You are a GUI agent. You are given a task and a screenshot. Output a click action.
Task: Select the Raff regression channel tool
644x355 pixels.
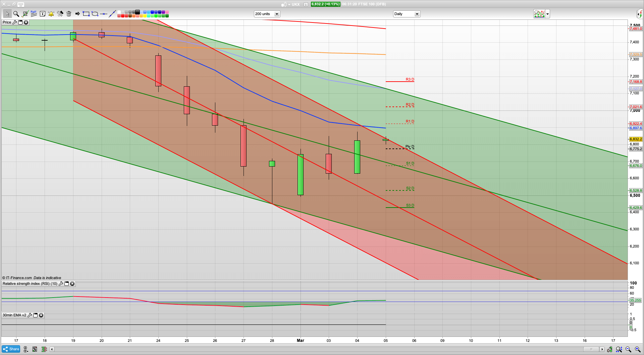pyautogui.click(x=34, y=14)
